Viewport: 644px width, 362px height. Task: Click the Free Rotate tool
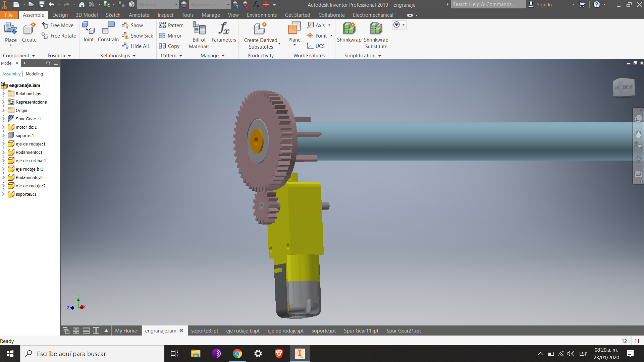(59, 36)
